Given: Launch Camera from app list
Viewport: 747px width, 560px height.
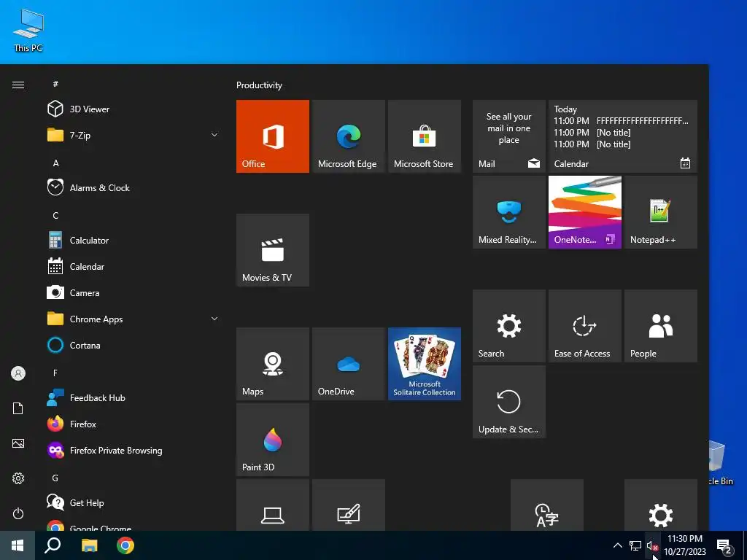Looking at the screenshot, I should pyautogui.click(x=133, y=293).
